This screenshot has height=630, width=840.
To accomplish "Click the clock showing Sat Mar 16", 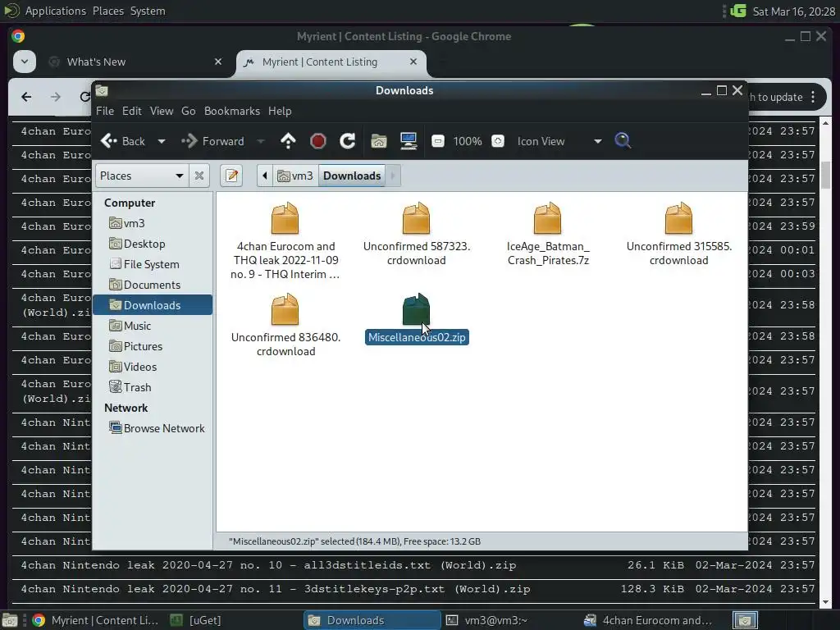I will pyautogui.click(x=793, y=11).
